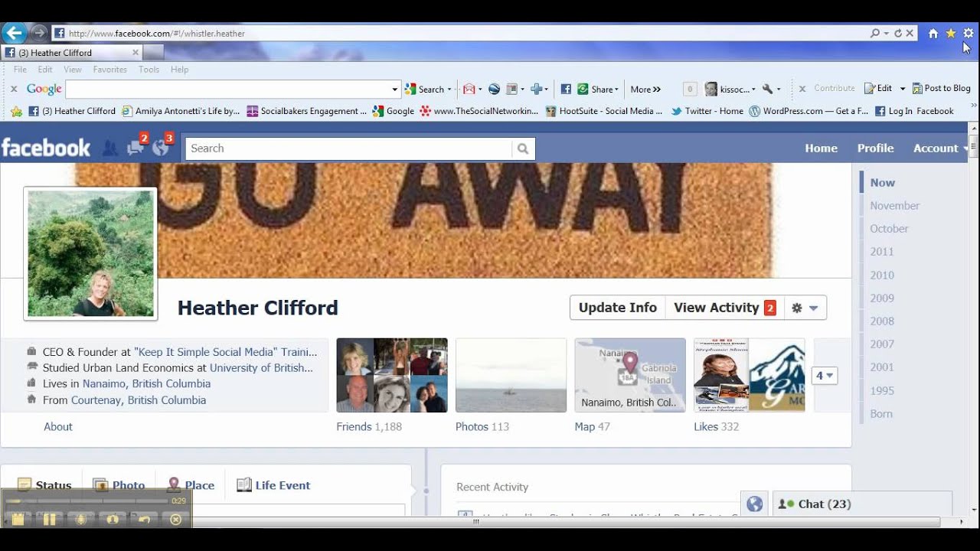Screen dimensions: 980x551
Task: Click the recorder close X icon
Action: coord(175,520)
